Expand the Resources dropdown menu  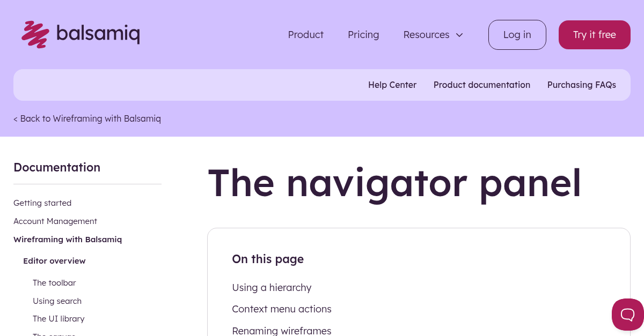pyautogui.click(x=433, y=34)
